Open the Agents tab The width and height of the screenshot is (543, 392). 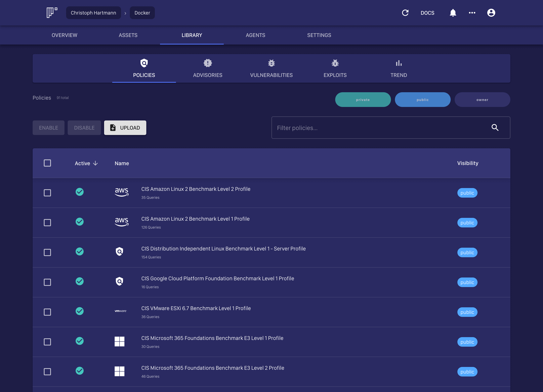point(255,35)
